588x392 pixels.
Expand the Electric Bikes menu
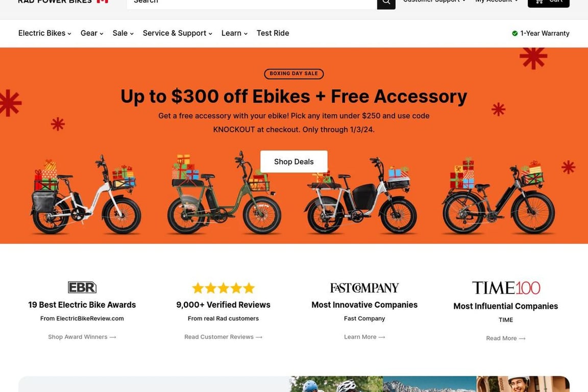pos(44,33)
